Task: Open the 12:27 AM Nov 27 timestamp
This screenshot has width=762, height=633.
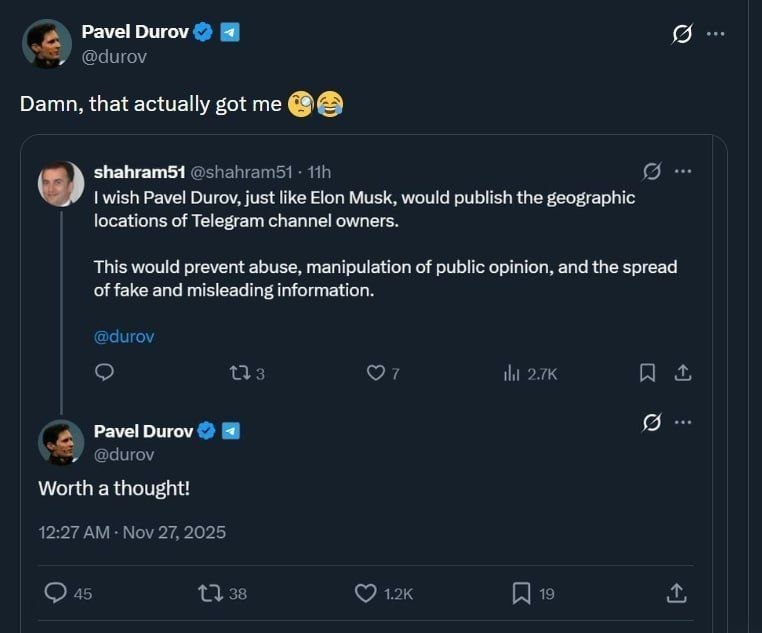Action: 132,532
